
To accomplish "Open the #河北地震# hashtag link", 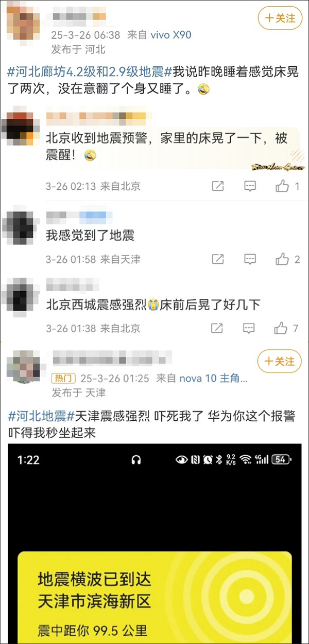I will (42, 416).
